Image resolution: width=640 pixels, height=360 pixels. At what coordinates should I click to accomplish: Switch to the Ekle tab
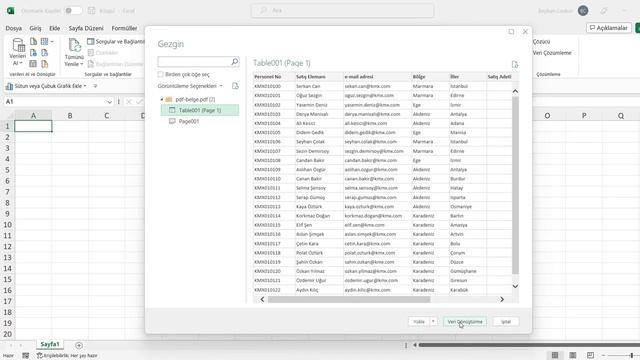(x=54, y=28)
